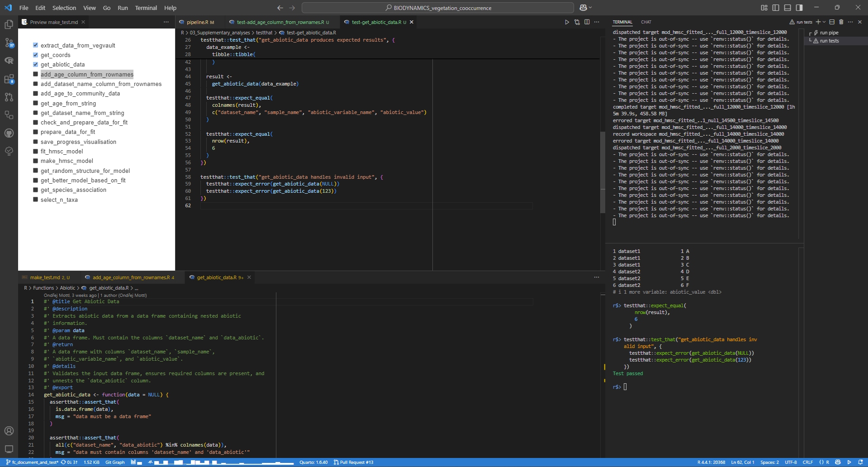The width and height of the screenshot is (868, 467).
Task: Open Extensions view in activity bar
Action: point(9,79)
